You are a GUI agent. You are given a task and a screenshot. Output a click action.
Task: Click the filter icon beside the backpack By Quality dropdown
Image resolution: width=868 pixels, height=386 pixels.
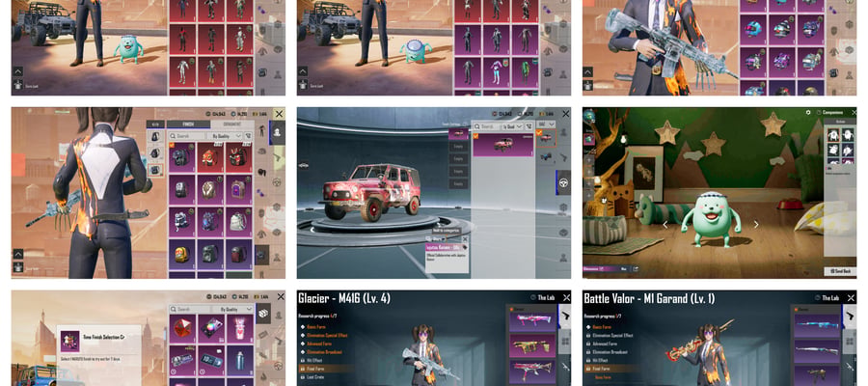249,136
